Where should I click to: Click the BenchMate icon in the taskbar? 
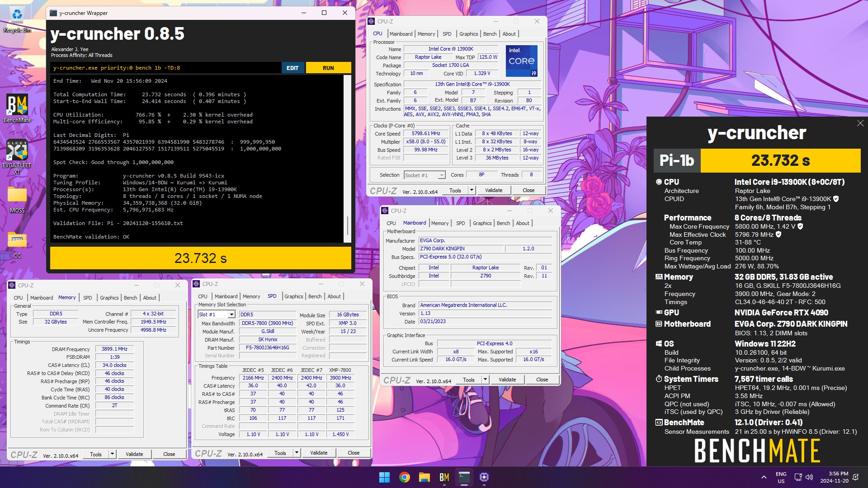coord(444,477)
